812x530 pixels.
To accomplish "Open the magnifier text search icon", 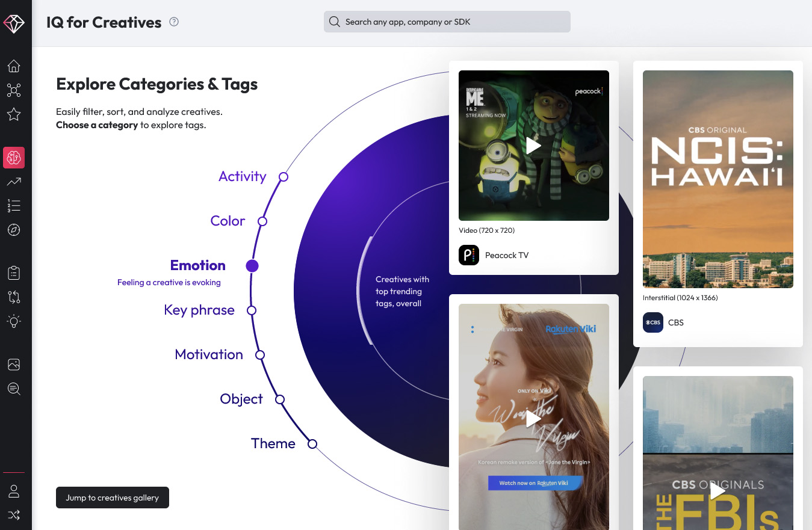I will (14, 389).
